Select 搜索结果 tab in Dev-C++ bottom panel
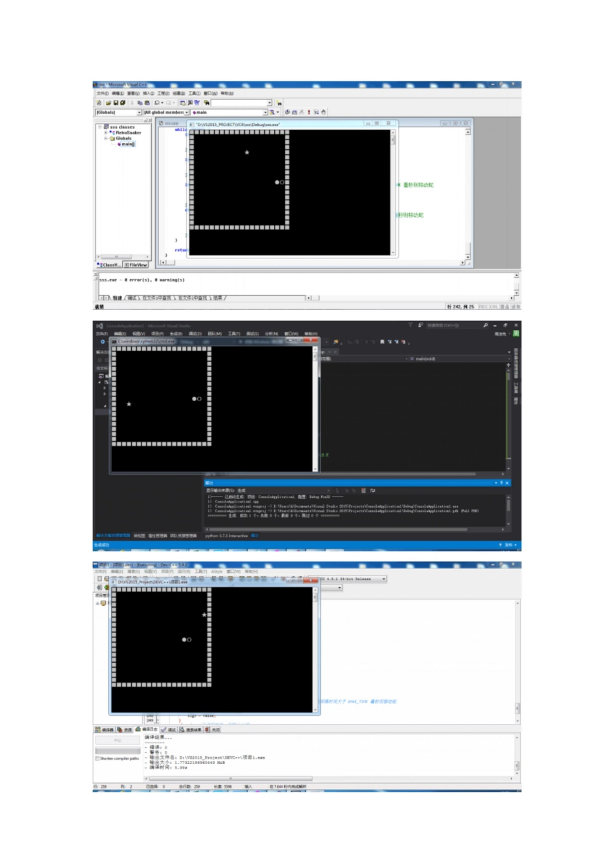The image size is (614, 868). 191,729
